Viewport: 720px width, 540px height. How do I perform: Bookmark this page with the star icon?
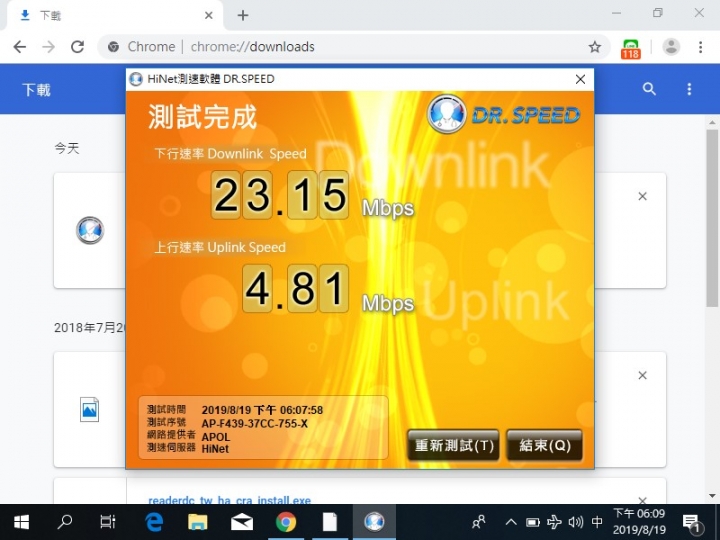[x=595, y=47]
